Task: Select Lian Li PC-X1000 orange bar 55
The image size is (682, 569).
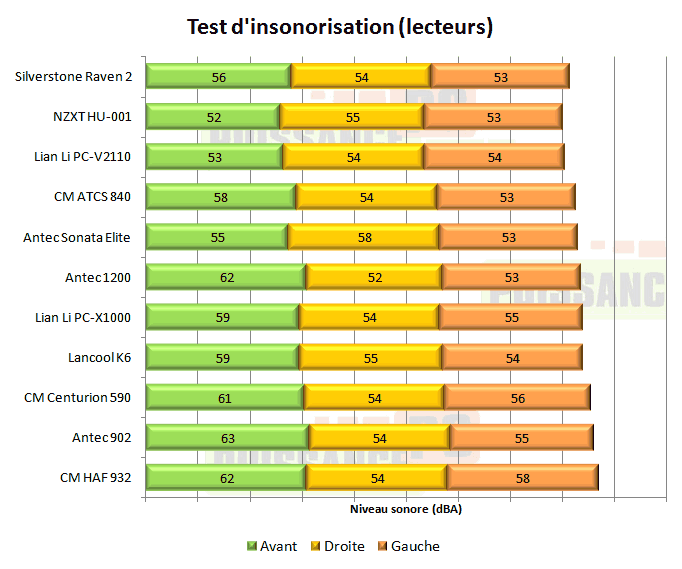Action: (x=510, y=316)
